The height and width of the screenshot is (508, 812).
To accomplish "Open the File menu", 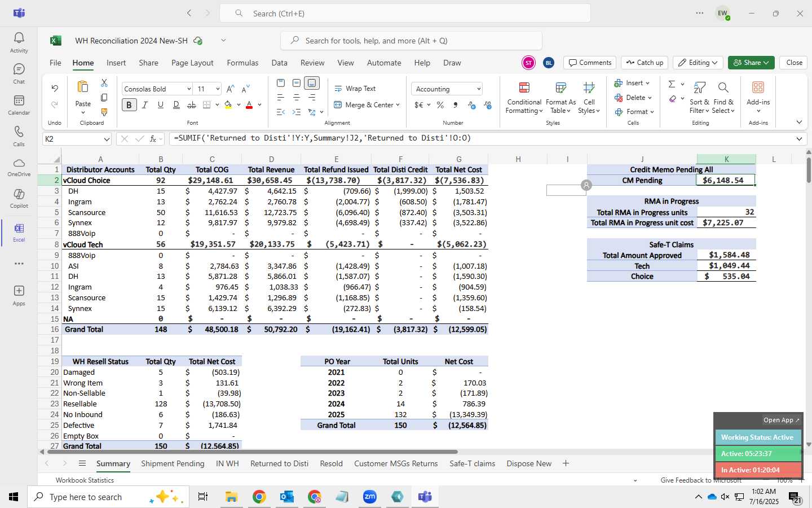I will click(55, 63).
